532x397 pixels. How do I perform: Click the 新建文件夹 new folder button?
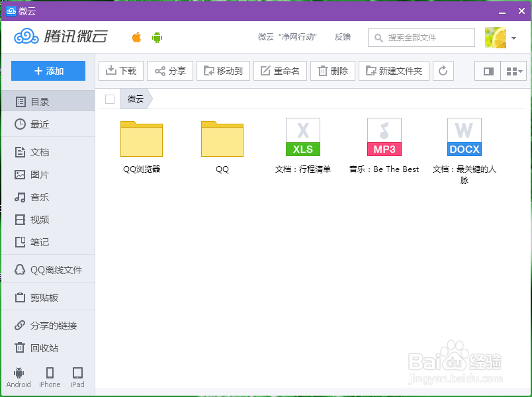[x=394, y=71]
